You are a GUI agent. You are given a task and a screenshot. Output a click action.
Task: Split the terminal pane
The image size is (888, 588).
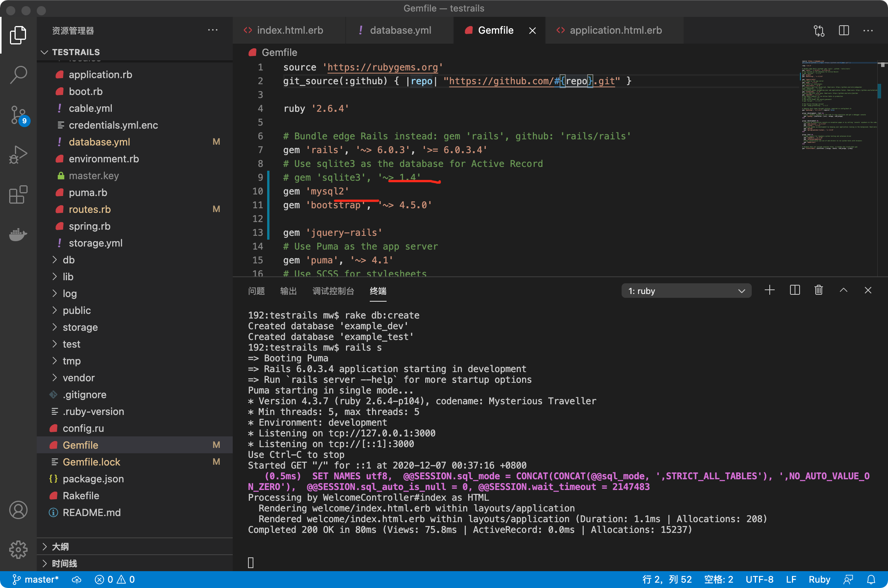click(x=795, y=291)
